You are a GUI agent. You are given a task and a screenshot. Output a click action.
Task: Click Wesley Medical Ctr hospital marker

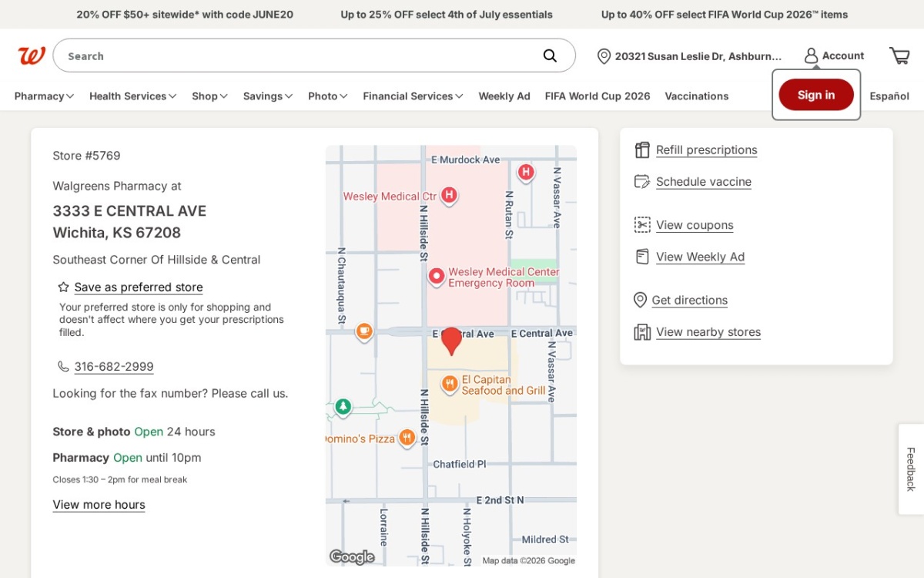point(449,196)
